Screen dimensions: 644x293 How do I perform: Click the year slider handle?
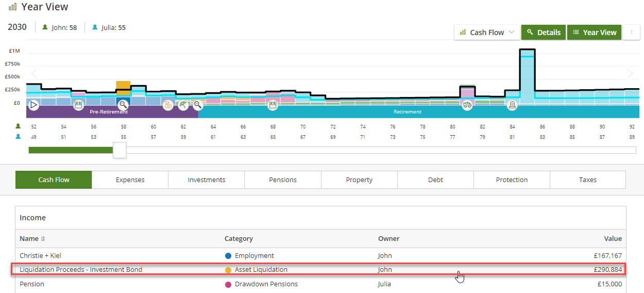(x=120, y=150)
